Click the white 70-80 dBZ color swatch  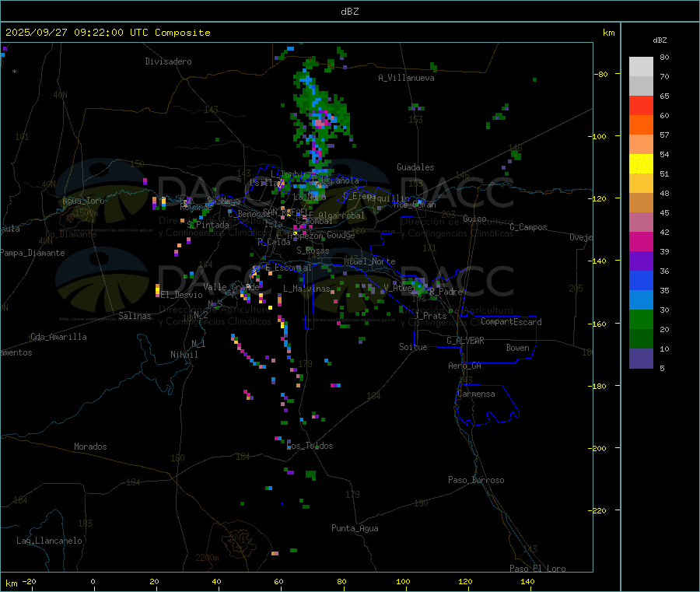click(x=641, y=67)
